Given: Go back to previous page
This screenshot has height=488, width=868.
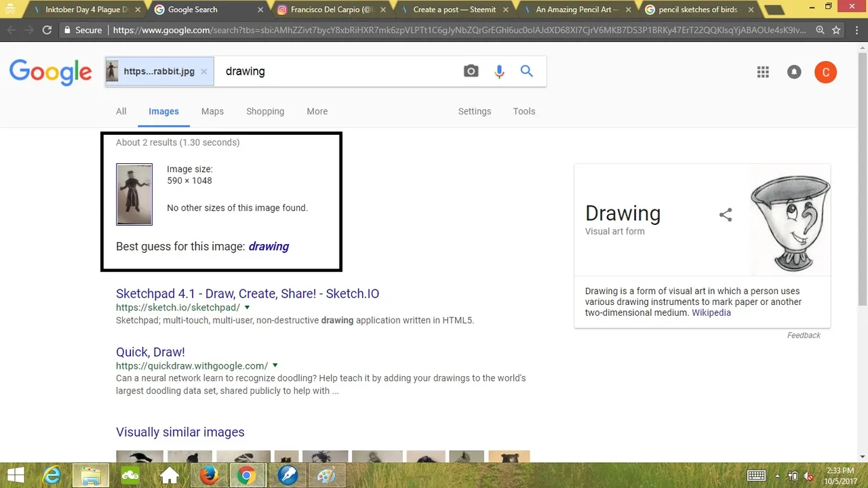Looking at the screenshot, I should point(12,30).
